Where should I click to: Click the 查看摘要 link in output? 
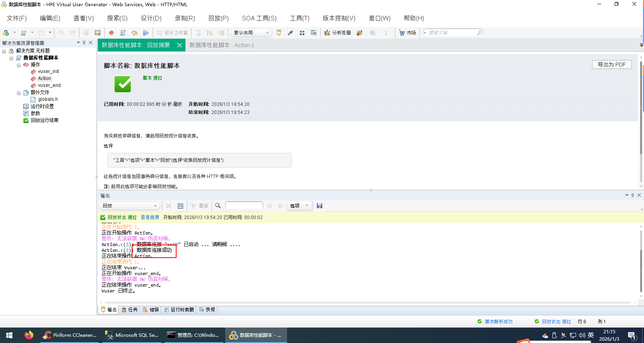150,217
